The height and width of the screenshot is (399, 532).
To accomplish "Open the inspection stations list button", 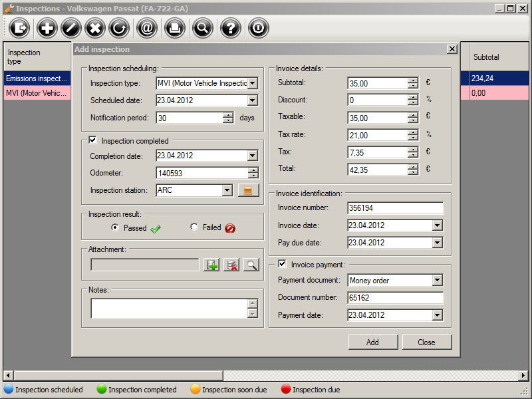I will (x=248, y=190).
